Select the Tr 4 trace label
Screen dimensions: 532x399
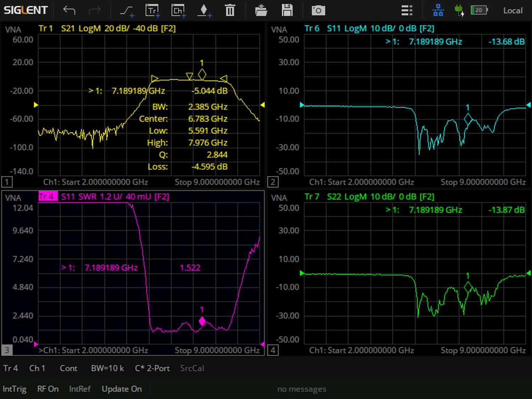(x=48, y=196)
